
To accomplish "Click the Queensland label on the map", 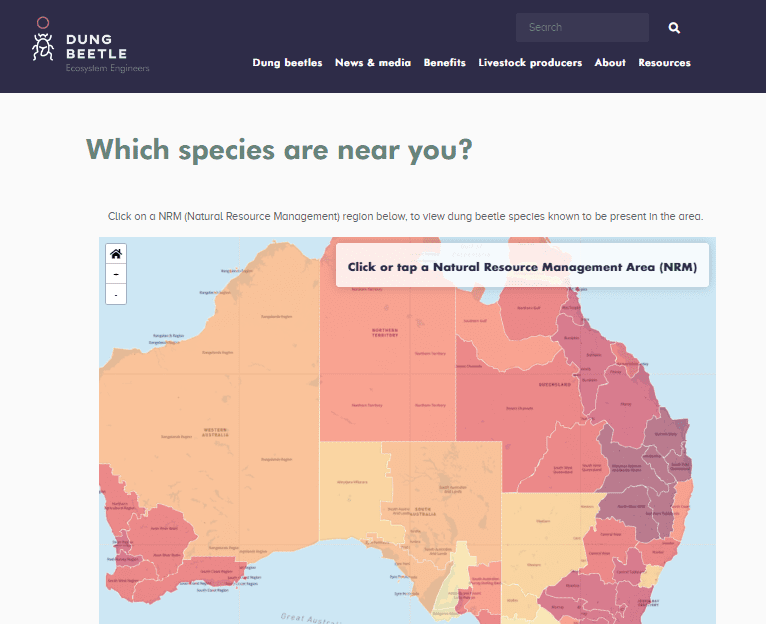I will tap(556, 384).
